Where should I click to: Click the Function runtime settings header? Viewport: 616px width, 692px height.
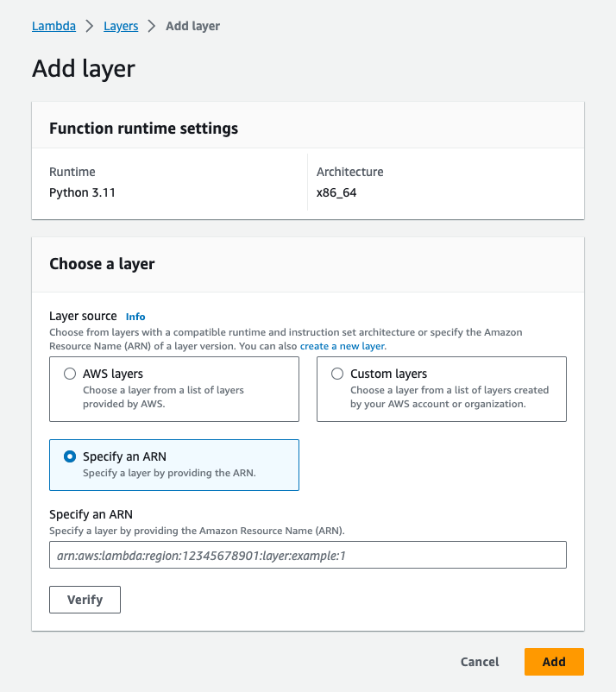[x=143, y=129]
